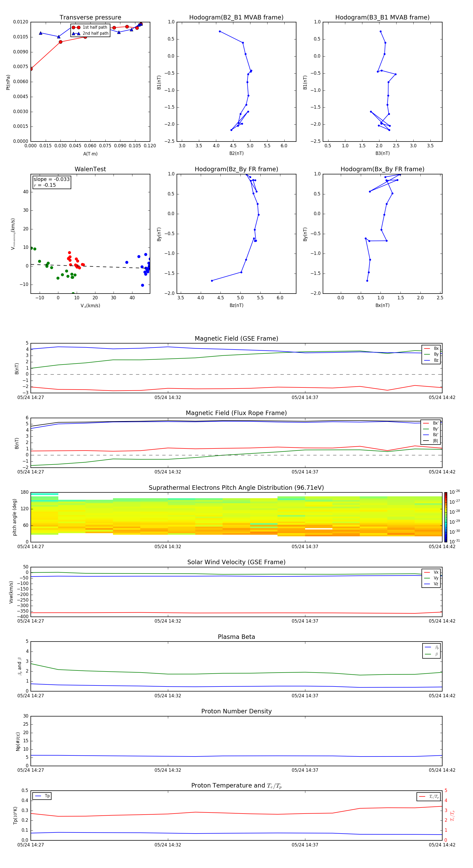Select the "slope = -0.033" annotation text
This screenshot has height=868, width=473.
pos(52,179)
